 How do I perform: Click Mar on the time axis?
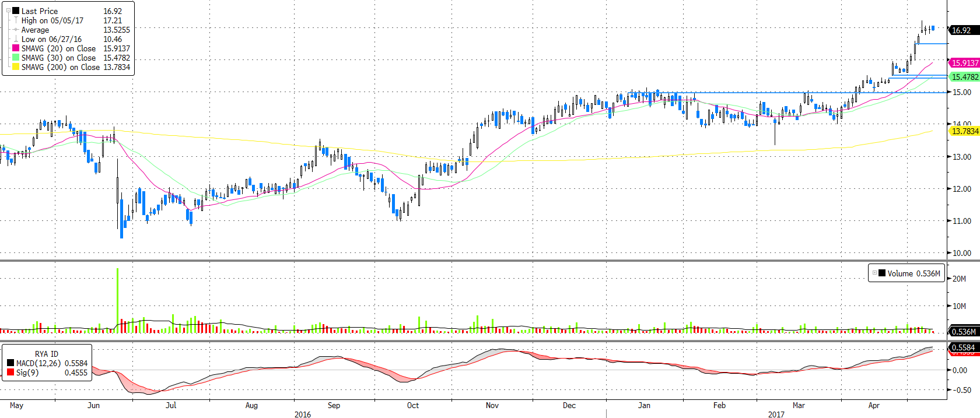coord(799,405)
